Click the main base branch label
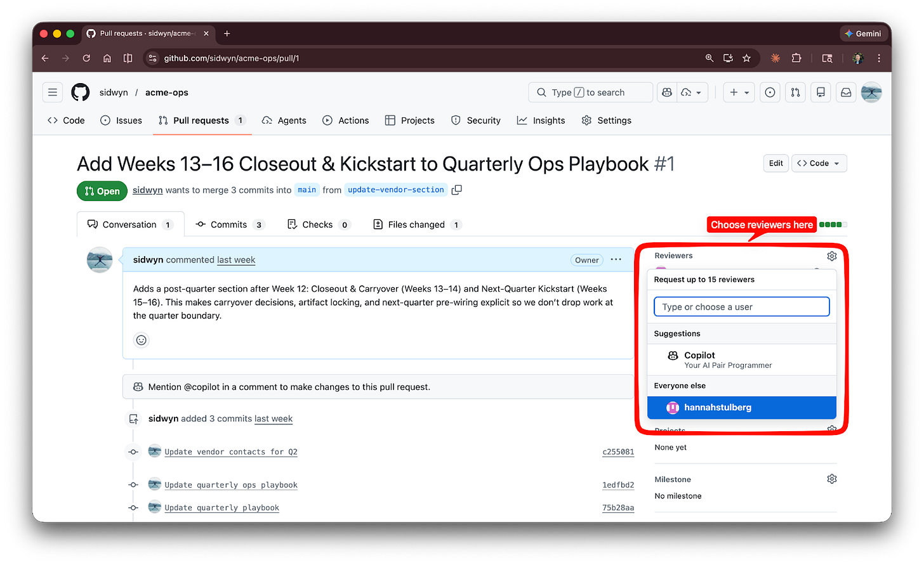924x565 pixels. pyautogui.click(x=307, y=190)
